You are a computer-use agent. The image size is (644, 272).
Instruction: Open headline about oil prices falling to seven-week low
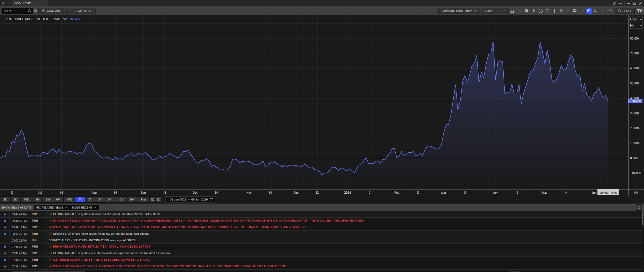pyautogui.click(x=101, y=234)
